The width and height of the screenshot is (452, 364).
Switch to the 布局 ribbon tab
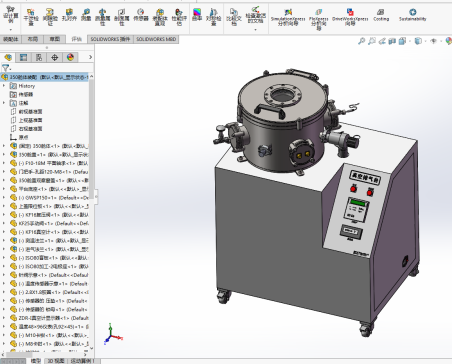coord(33,39)
